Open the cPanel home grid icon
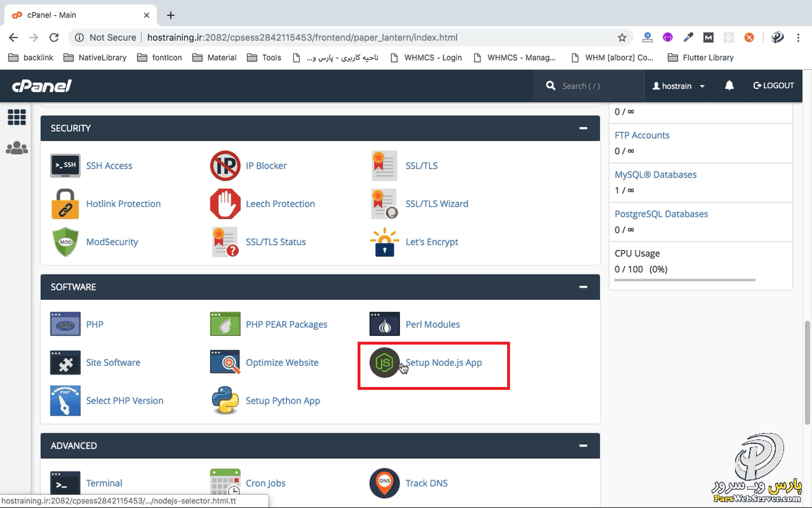Viewport: 812px width, 508px height. pyautogui.click(x=17, y=118)
